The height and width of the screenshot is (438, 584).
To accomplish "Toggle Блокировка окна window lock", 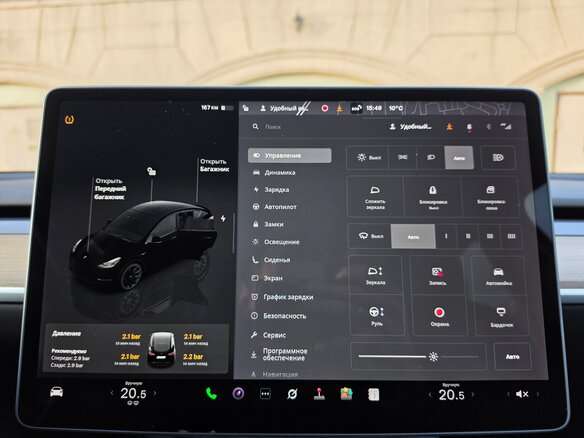I will click(x=491, y=197).
